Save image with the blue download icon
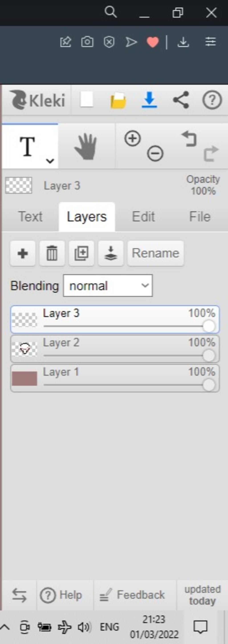Viewport: 228px width, 644px height. [x=149, y=100]
